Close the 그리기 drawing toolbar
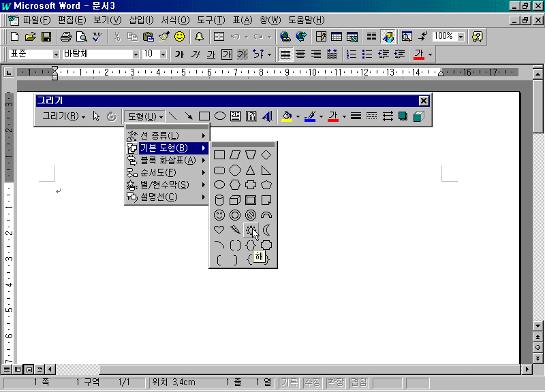This screenshot has height=392, width=545. [423, 101]
